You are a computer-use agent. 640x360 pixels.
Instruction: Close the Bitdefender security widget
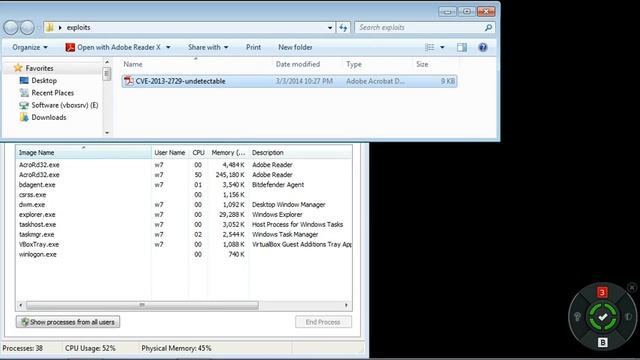pos(632,287)
